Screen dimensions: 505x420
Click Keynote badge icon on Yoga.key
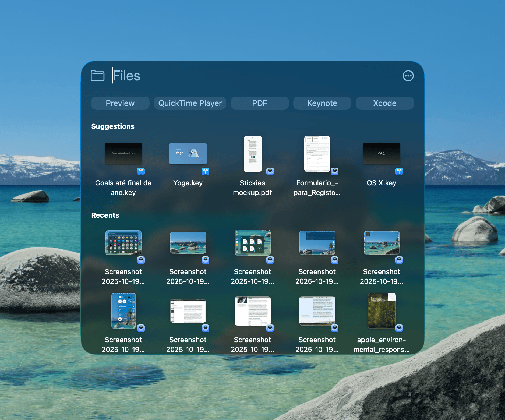(x=206, y=171)
